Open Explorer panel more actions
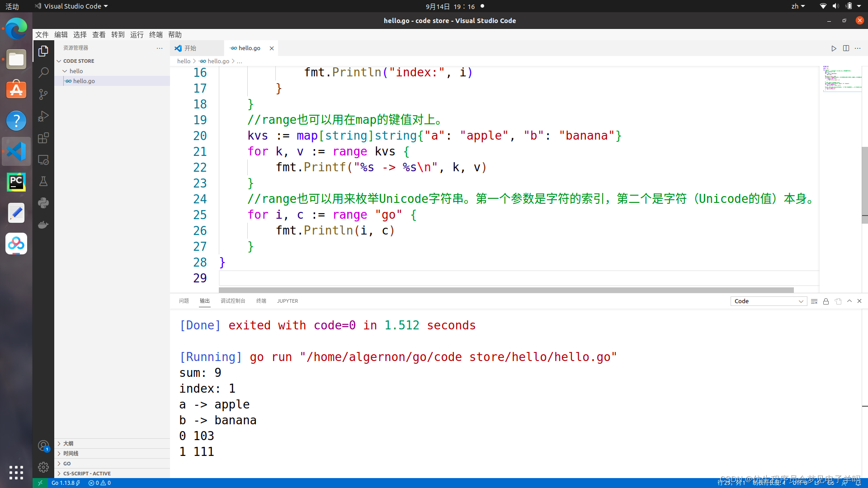This screenshot has height=488, width=868. [x=160, y=48]
